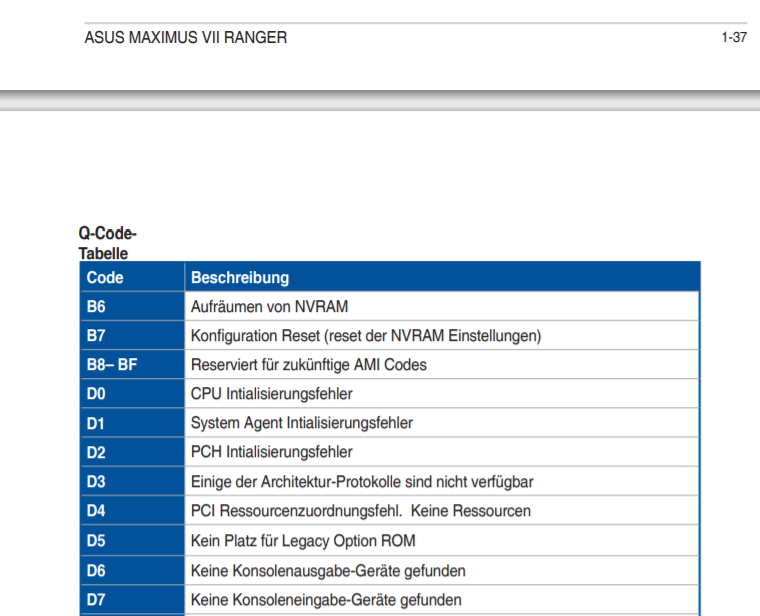Click the 'Beschreibung' column header
This screenshot has width=760, height=616.
[240, 278]
